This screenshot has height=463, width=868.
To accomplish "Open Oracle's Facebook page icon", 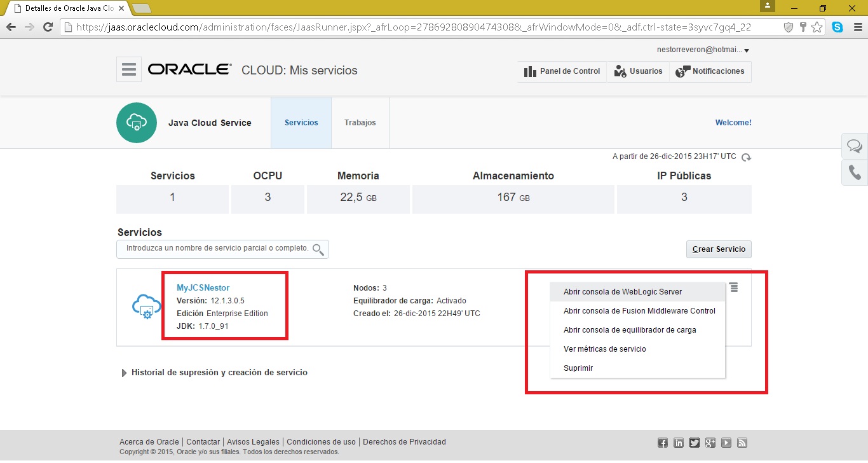I will [663, 443].
